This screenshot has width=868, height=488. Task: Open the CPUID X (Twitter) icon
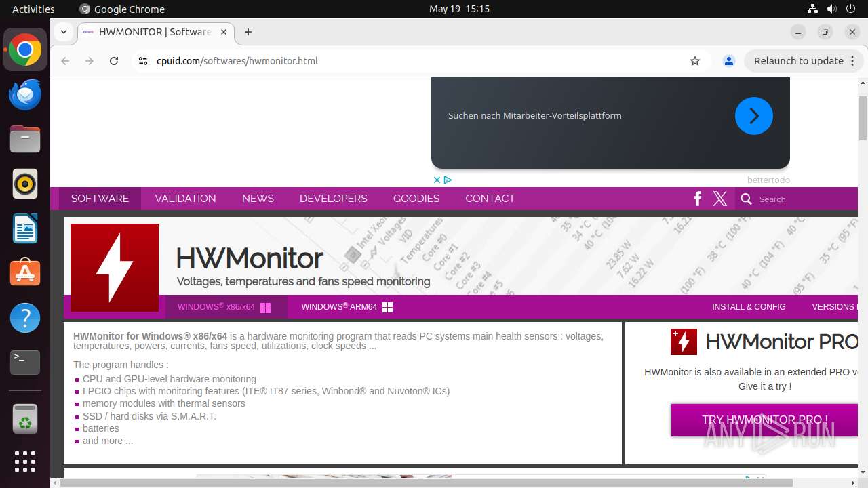click(x=720, y=199)
